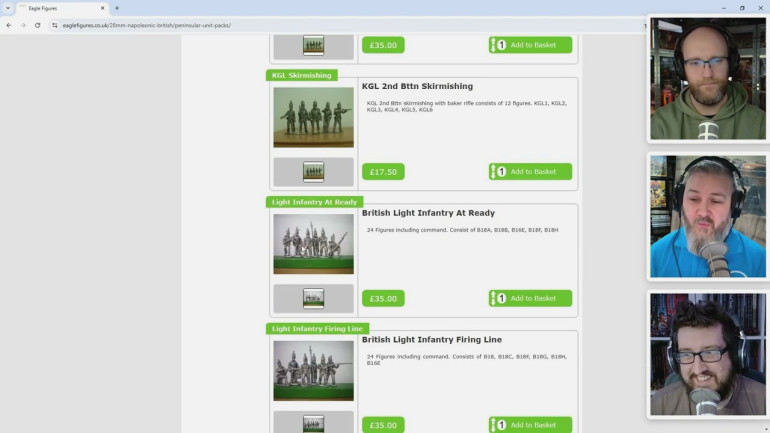This screenshot has height=433, width=770.
Task: Open the KGL Skirmishing main product photo
Action: tap(313, 117)
